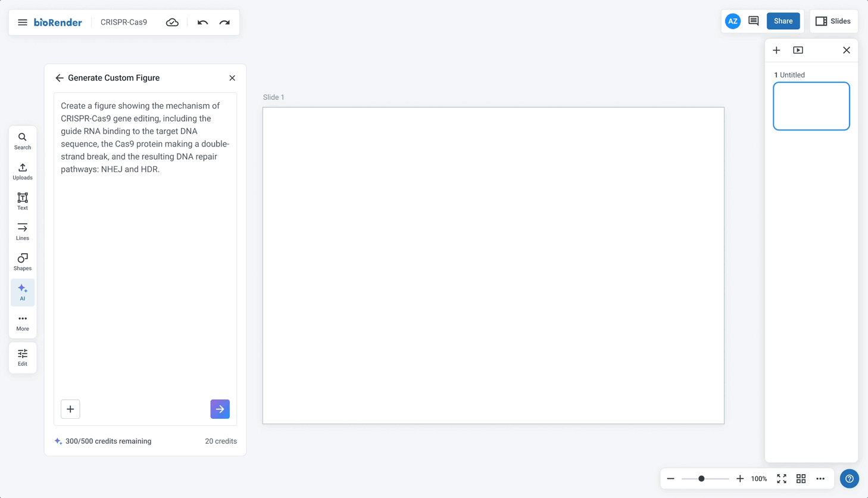Open the Shapes tool
This screenshot has width=868, height=498.
(x=23, y=262)
